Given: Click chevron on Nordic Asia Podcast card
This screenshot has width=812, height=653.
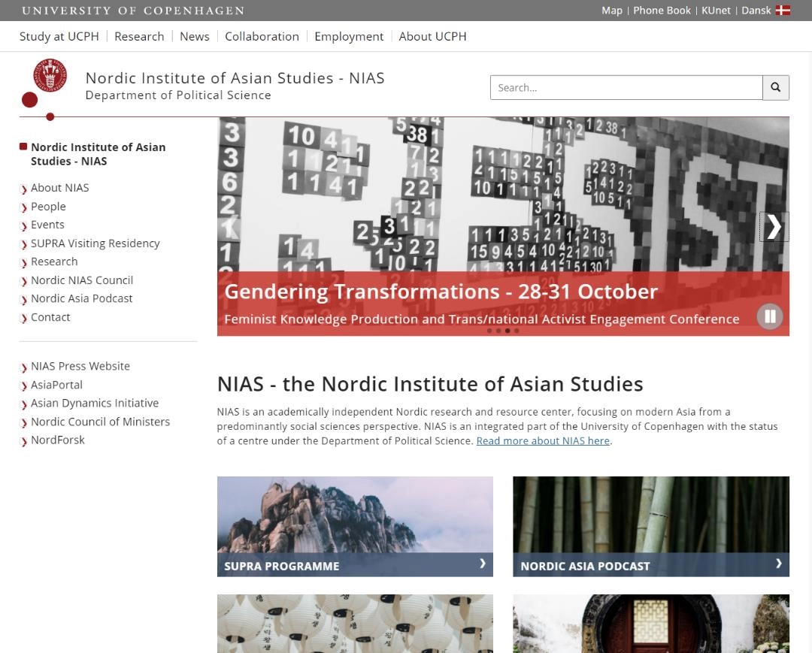Looking at the screenshot, I should point(778,564).
